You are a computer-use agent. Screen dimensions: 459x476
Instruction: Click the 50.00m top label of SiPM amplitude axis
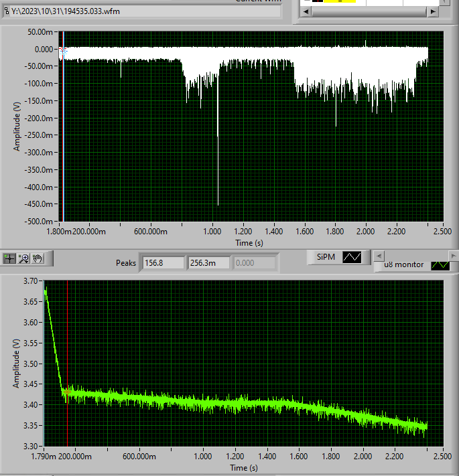tap(40, 32)
